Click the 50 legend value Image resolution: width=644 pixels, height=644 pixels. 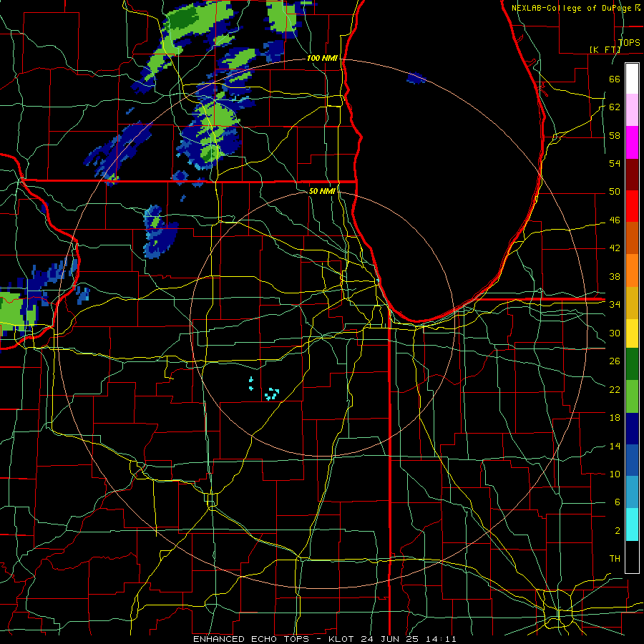coord(615,192)
